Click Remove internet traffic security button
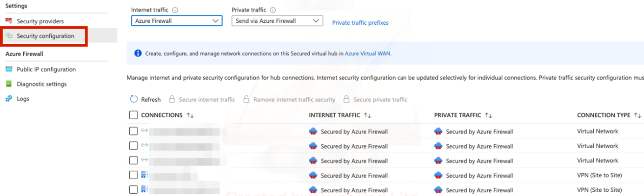Image resolution: width=644 pixels, height=196 pixels. 294,100
